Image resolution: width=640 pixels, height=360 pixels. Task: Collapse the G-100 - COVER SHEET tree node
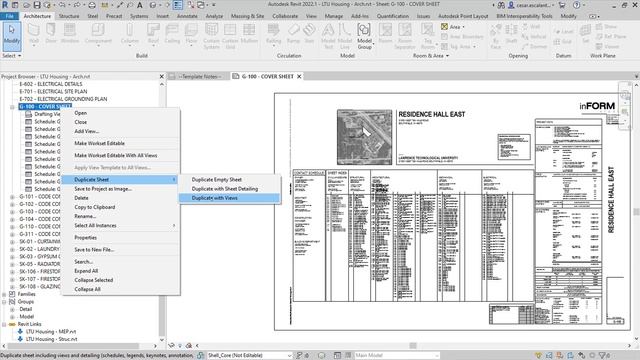[12, 107]
